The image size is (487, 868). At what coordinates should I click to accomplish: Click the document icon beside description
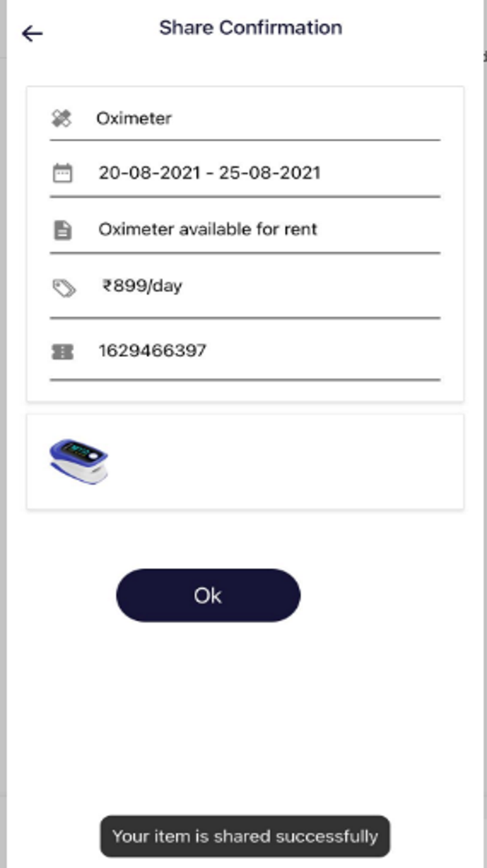[62, 230]
